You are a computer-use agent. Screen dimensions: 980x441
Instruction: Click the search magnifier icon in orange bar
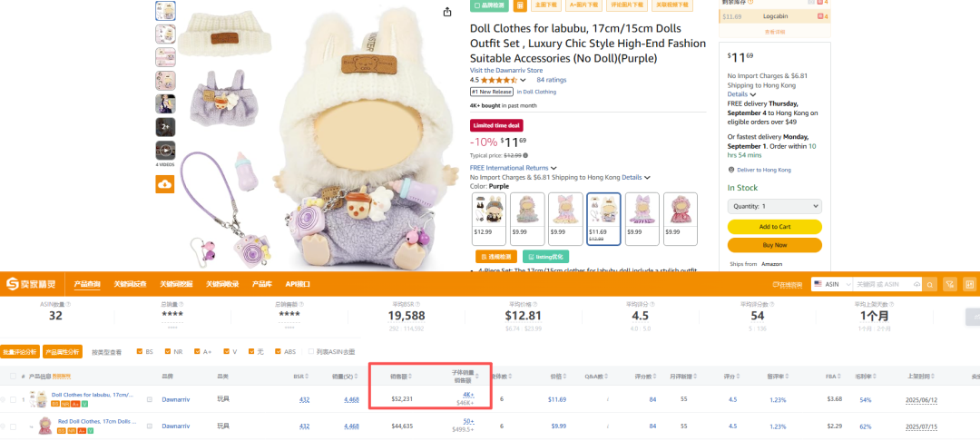click(x=927, y=284)
